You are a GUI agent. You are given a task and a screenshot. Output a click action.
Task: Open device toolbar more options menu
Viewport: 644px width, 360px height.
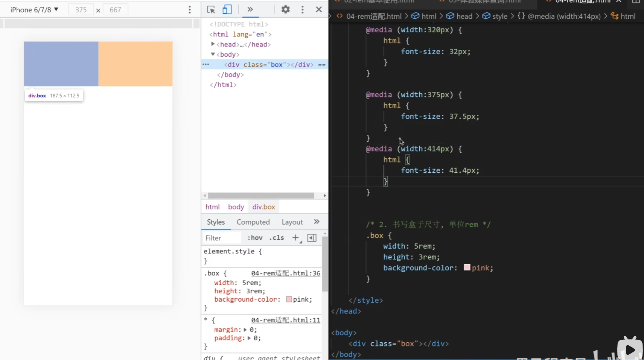click(x=190, y=10)
